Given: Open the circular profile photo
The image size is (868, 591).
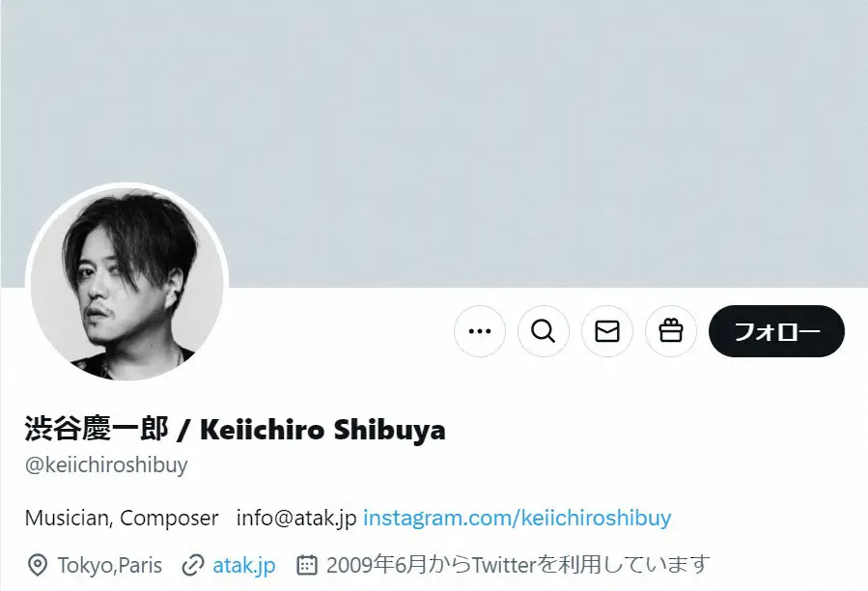Looking at the screenshot, I should [x=126, y=284].
